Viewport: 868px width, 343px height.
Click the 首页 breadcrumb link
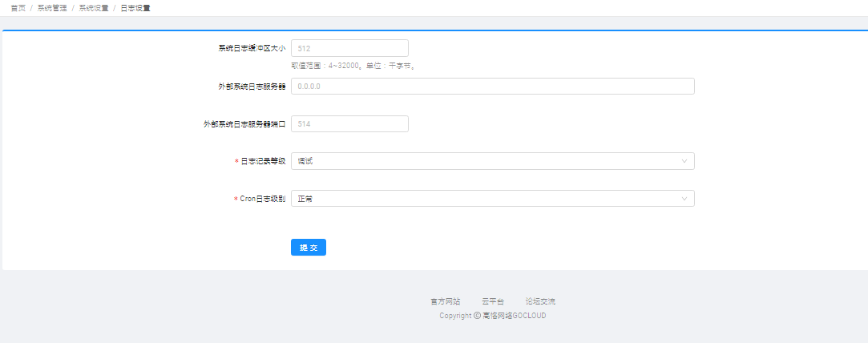[18, 8]
